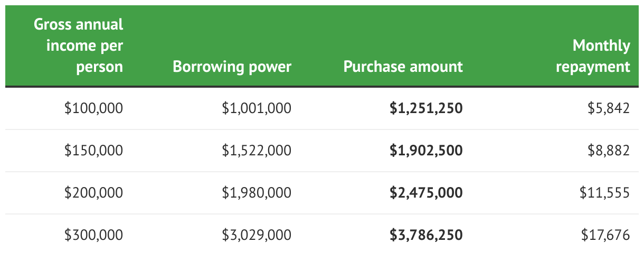Click the $17,676 monthly repayment cell
This screenshot has height=261, width=644.
605,235
